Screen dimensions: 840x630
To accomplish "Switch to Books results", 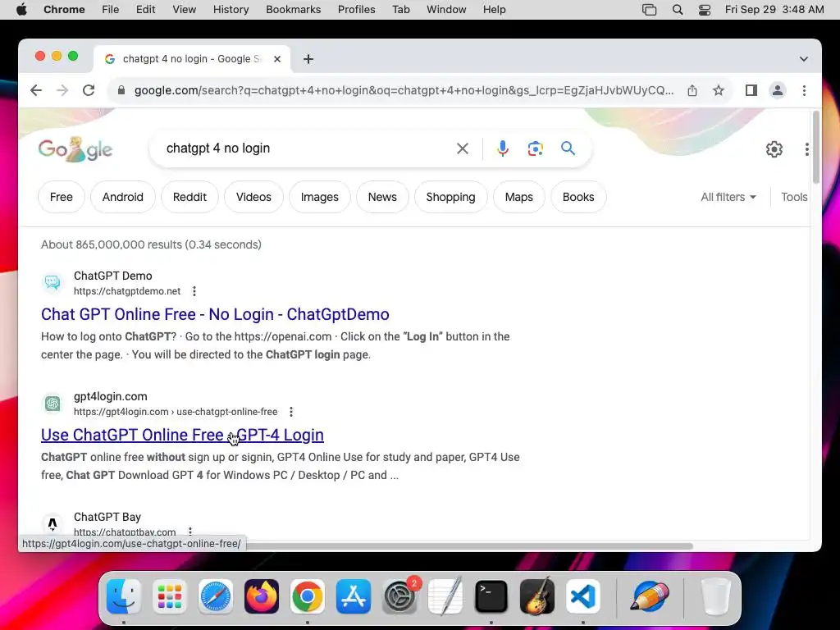I will [x=578, y=197].
